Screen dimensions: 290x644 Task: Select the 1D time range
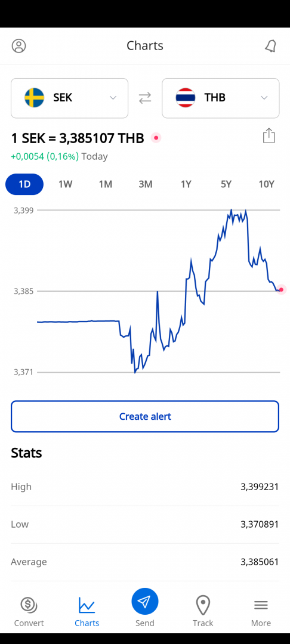[24, 184]
